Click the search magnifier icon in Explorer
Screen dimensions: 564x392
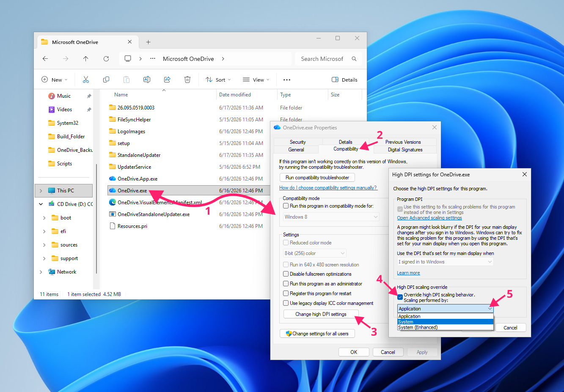click(x=354, y=59)
